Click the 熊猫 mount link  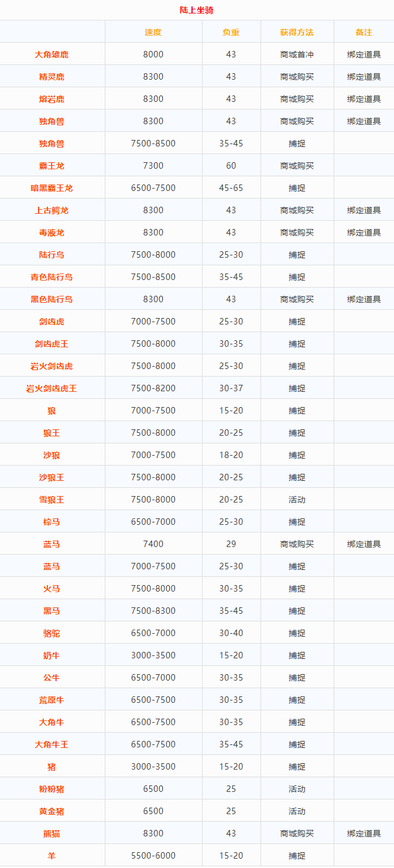click(x=52, y=833)
